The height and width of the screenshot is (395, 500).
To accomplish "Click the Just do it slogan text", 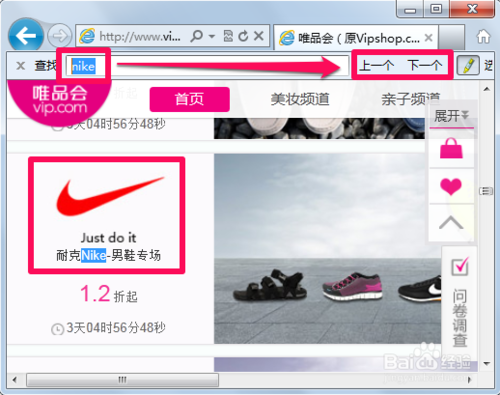I will pyautogui.click(x=108, y=238).
